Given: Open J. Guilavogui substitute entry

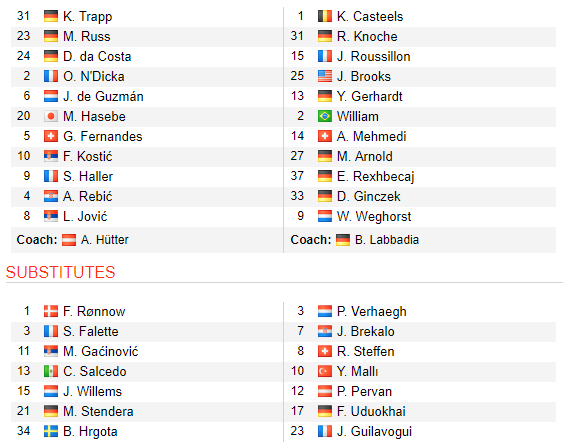Looking at the screenshot, I should [374, 432].
